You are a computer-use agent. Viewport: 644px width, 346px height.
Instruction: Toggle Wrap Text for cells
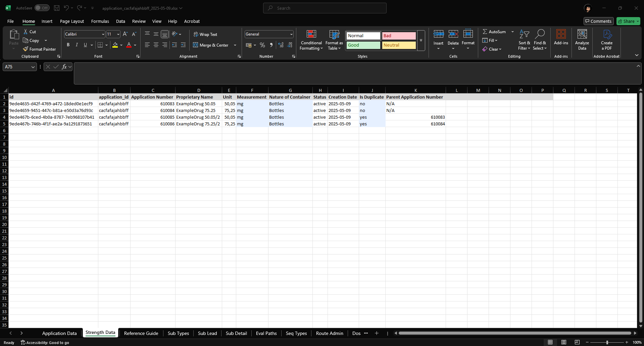pyautogui.click(x=205, y=34)
